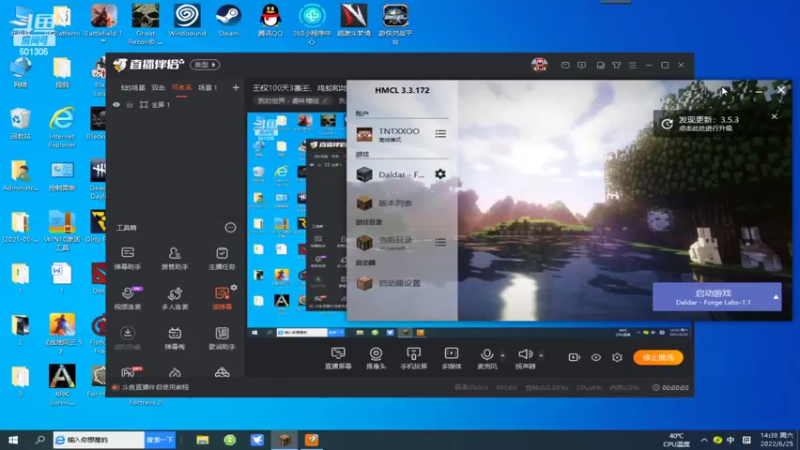Open mail icon in 直播伴侣 title bar
This screenshot has width=800, height=450.
pos(565,65)
